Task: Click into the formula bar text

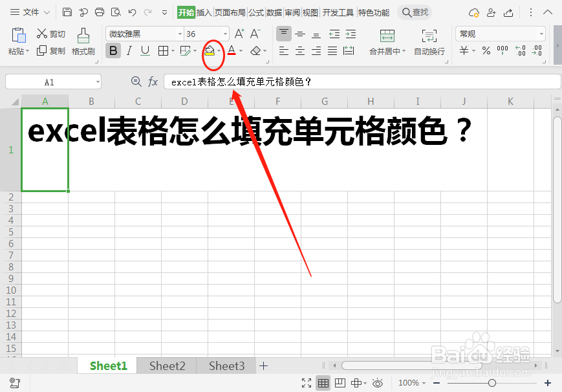Action: (x=362, y=82)
